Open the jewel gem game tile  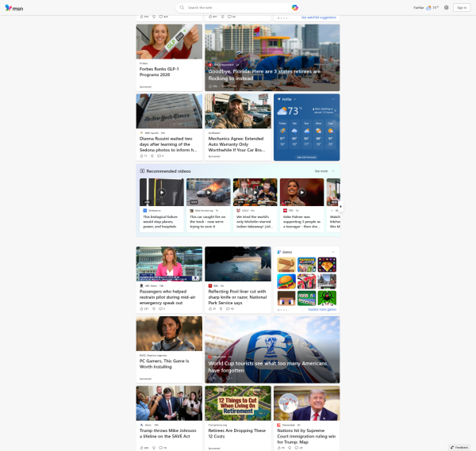pos(327,265)
